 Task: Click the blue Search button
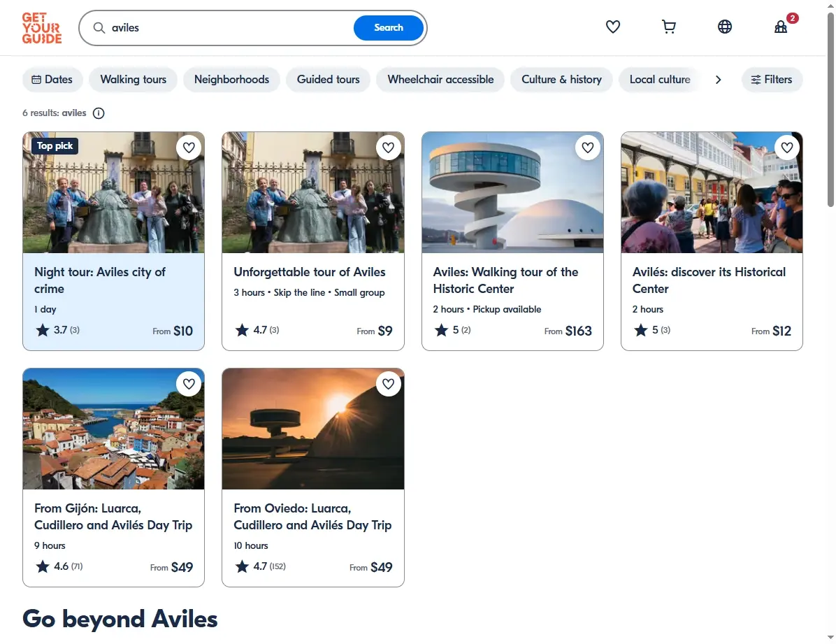[x=388, y=28]
